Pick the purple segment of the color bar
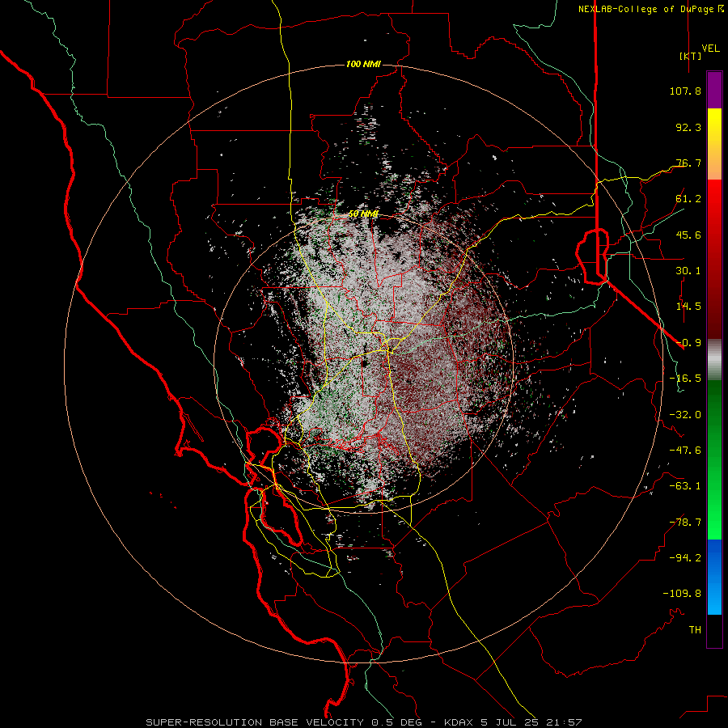Screen dimensions: 728x728 point(714,90)
